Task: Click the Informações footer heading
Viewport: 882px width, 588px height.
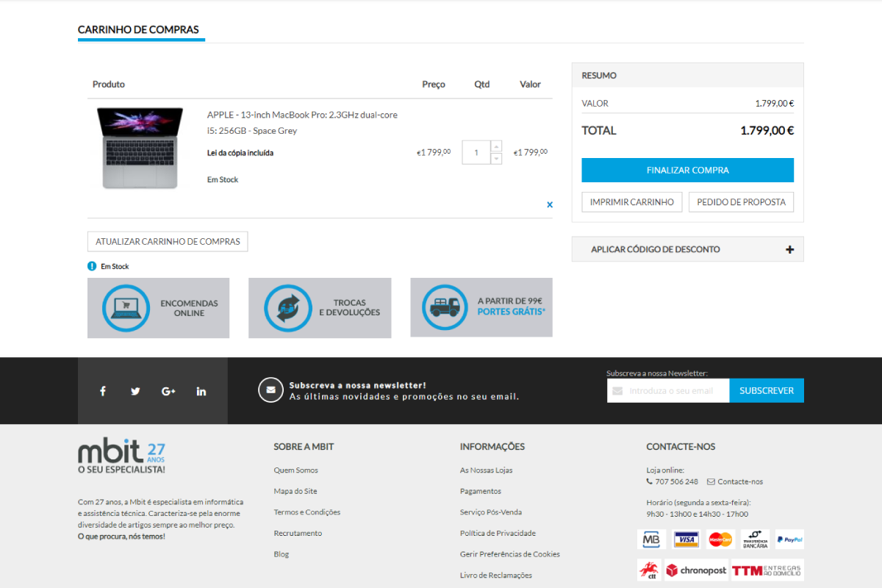Action: (492, 447)
